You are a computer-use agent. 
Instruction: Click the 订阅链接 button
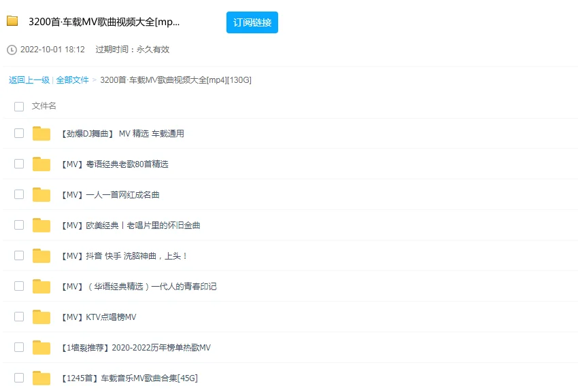coord(252,22)
